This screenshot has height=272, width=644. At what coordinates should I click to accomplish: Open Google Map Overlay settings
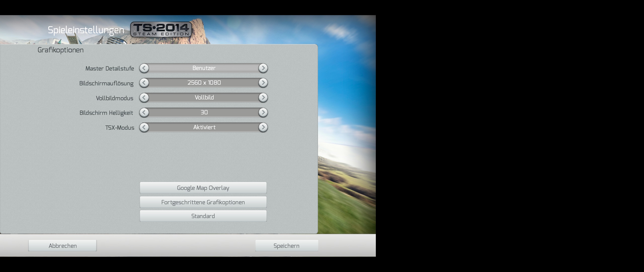[203, 188]
